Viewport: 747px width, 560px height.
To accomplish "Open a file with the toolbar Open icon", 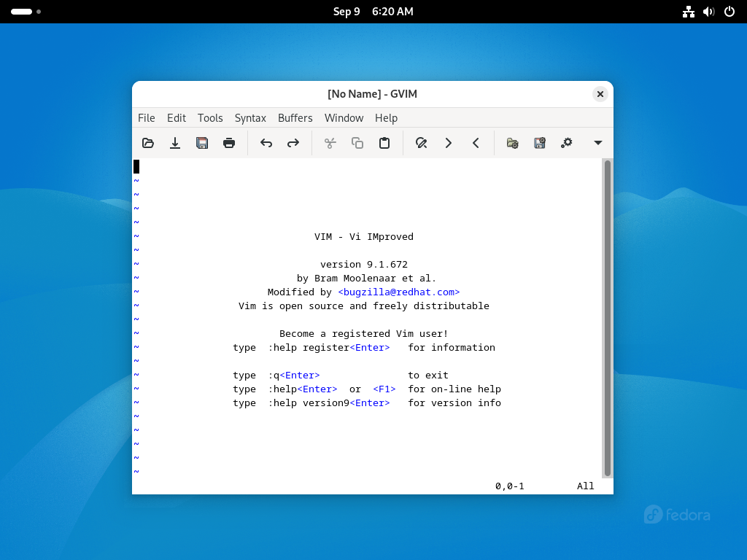I will 148,143.
